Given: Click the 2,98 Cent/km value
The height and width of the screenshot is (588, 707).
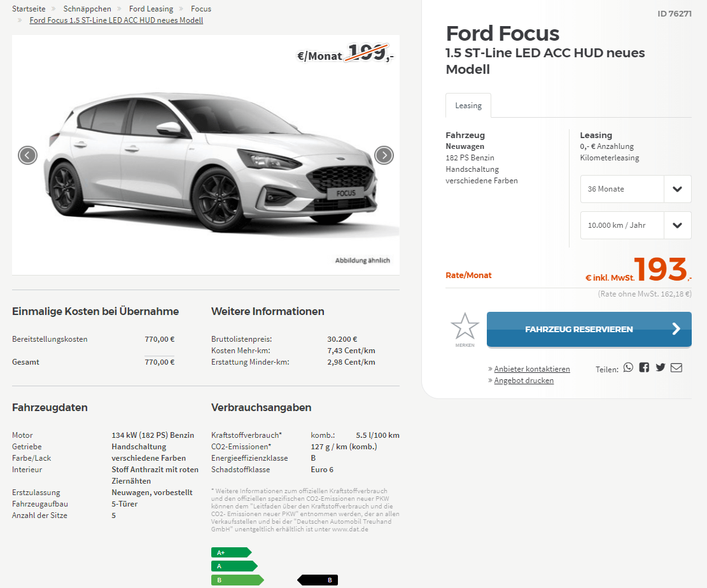Looking at the screenshot, I should [x=351, y=362].
